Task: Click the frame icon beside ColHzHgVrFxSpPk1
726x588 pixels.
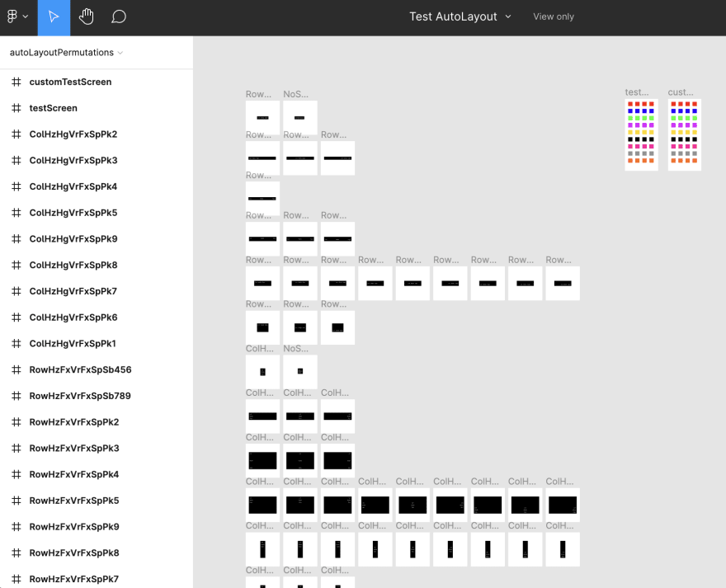Action: pos(16,344)
